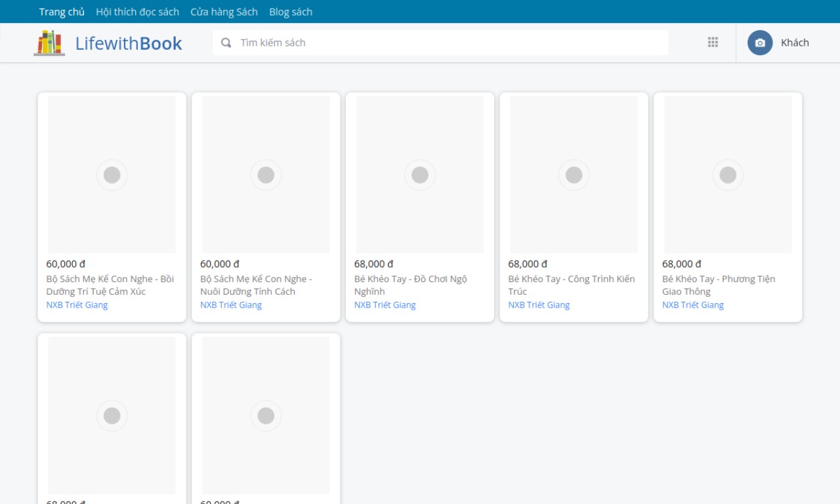Click 68,000 đ price of Đồ Chơi Ngộ Nghĩnh book
Viewport: 840px width, 504px height.
(x=374, y=264)
